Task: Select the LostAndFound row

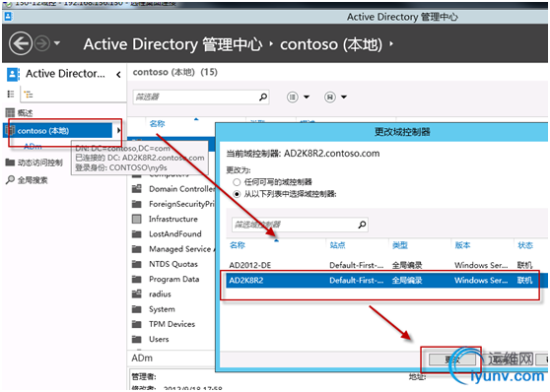Action: pyautogui.click(x=173, y=233)
